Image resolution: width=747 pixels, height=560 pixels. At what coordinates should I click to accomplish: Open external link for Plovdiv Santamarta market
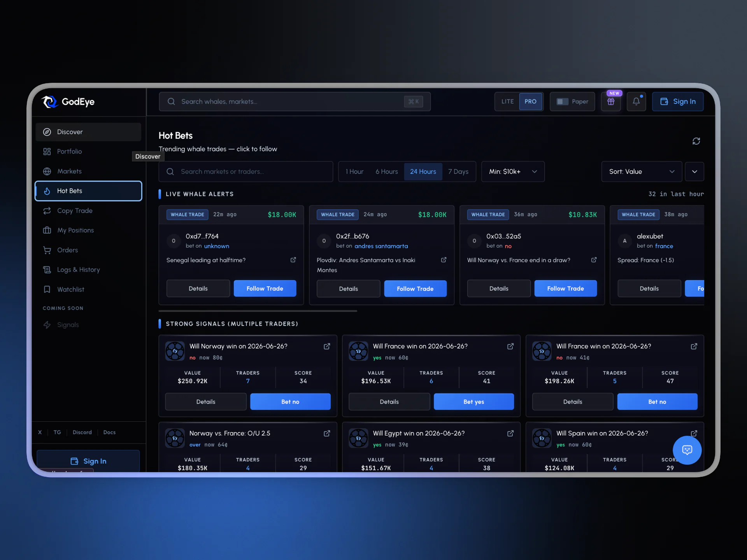tap(444, 260)
